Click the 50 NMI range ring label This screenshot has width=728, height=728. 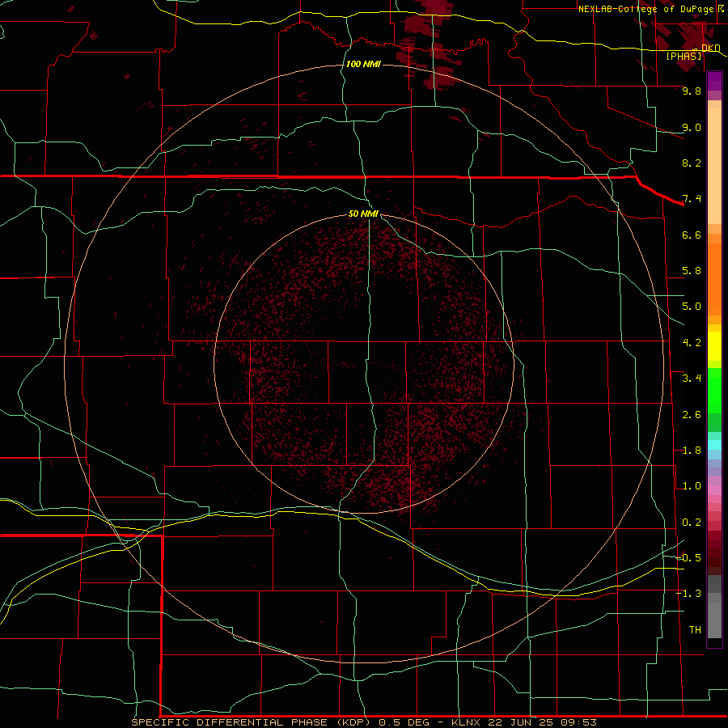point(363,214)
